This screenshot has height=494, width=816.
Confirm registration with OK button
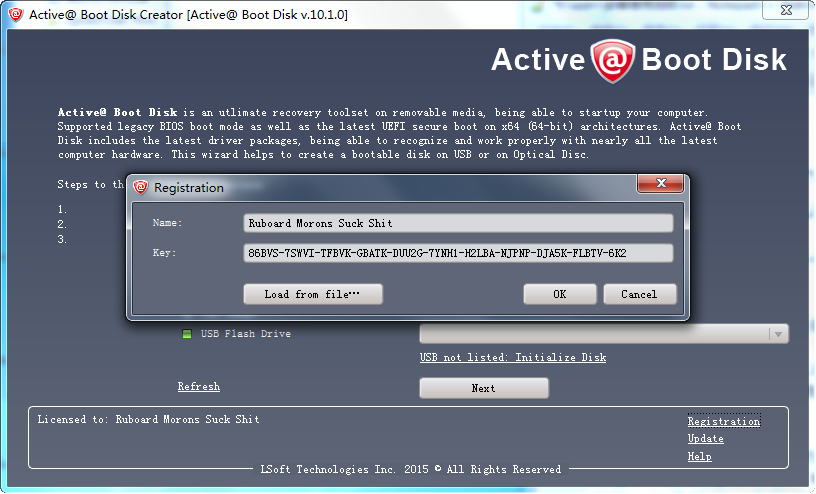(x=559, y=294)
